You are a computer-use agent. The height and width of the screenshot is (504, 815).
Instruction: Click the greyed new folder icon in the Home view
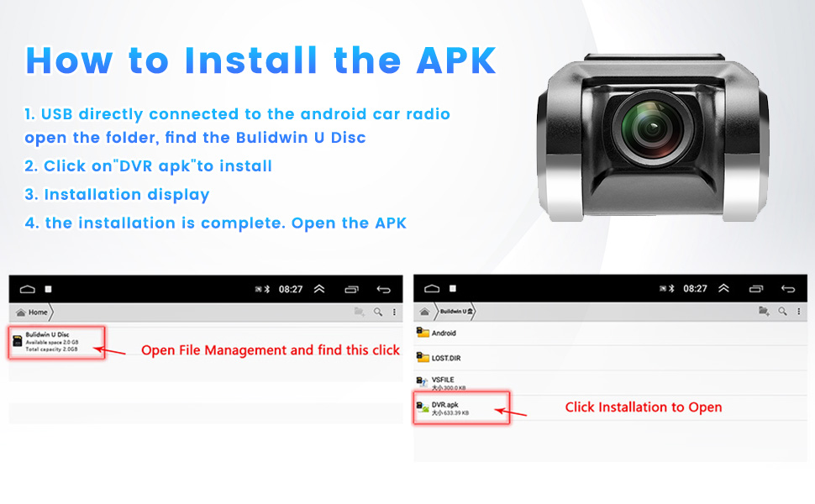click(x=359, y=312)
